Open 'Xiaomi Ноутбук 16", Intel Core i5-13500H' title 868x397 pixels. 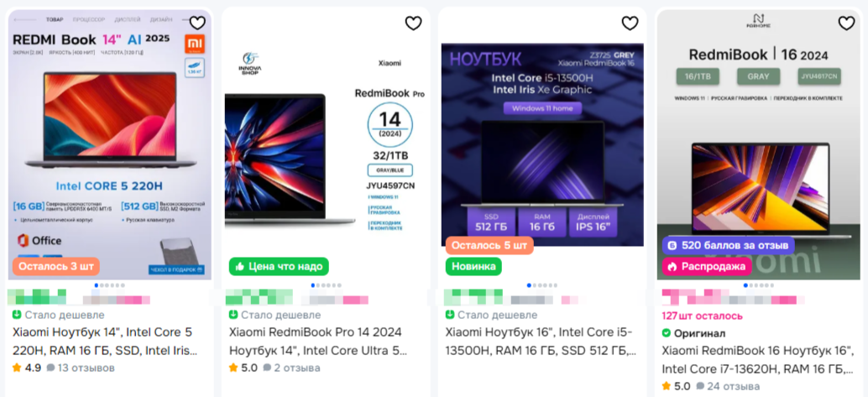541,342
